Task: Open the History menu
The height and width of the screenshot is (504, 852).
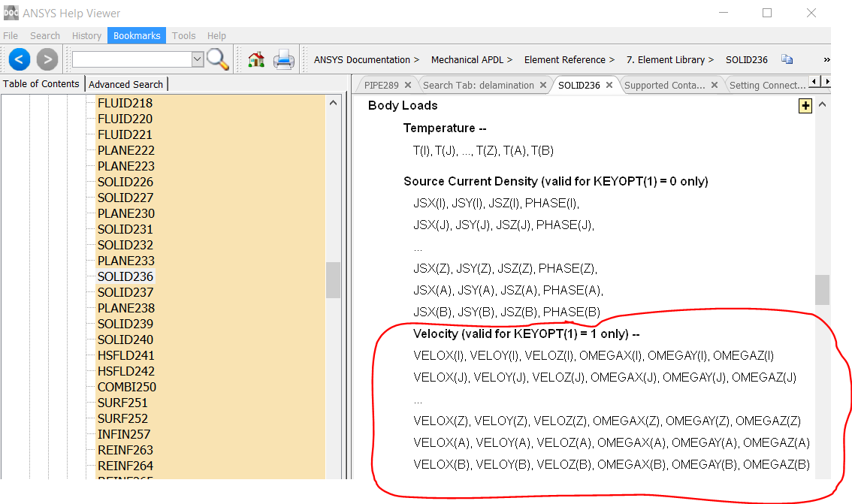Action: coord(86,36)
